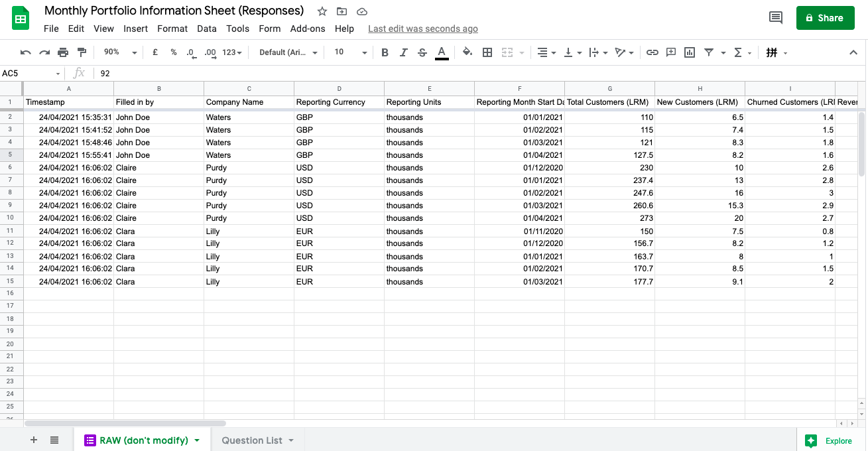
Task: Open the font size dropdown
Action: tap(349, 52)
